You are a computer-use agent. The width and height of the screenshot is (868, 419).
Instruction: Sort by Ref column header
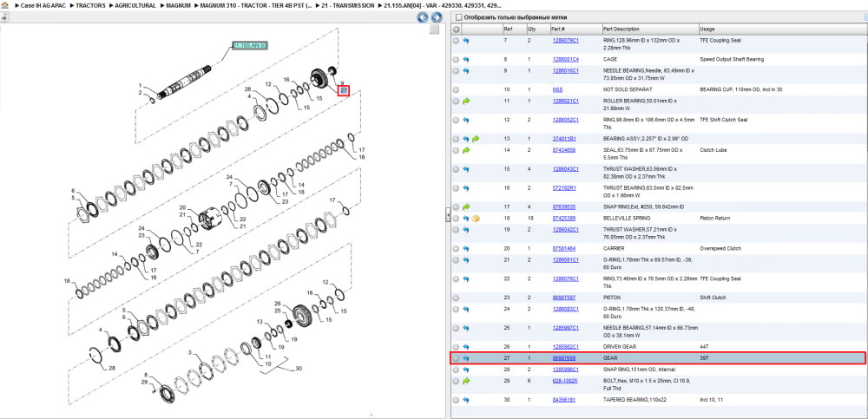point(514,29)
